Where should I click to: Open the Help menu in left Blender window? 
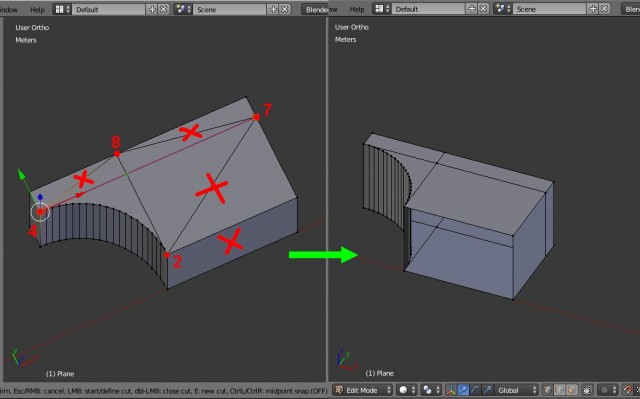(37, 9)
